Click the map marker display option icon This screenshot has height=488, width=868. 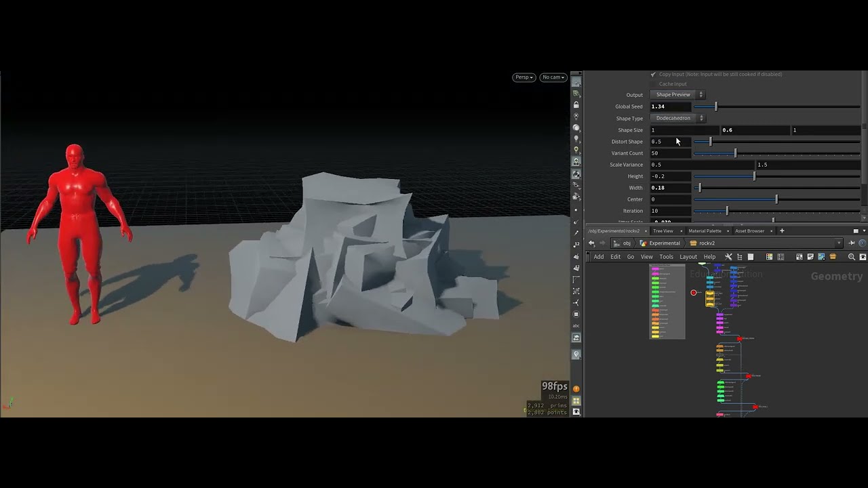point(576,354)
